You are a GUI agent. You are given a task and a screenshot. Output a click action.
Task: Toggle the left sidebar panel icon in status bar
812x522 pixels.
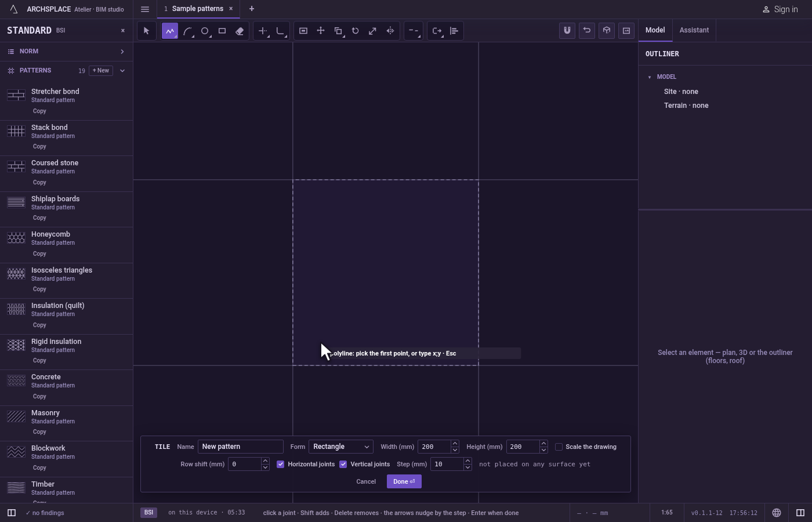(x=11, y=513)
